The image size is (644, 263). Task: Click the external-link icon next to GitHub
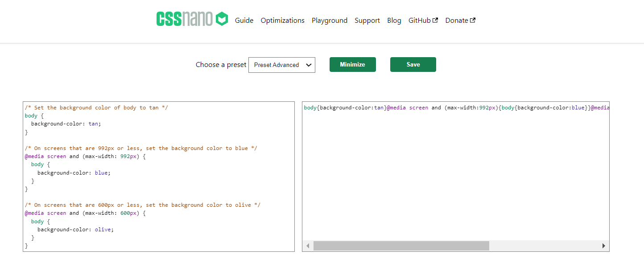pos(434,20)
